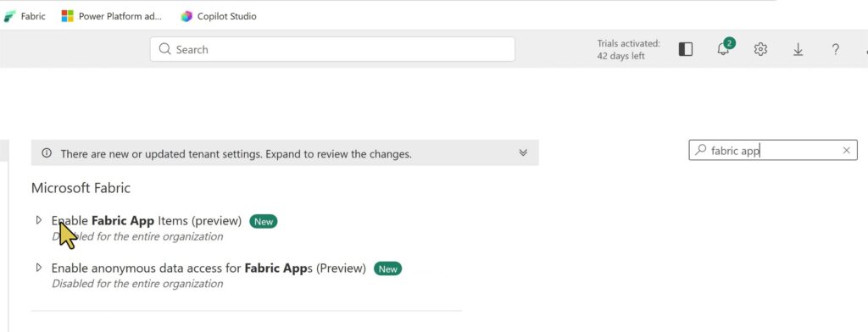
Task: Open the Help question mark icon
Action: click(835, 49)
